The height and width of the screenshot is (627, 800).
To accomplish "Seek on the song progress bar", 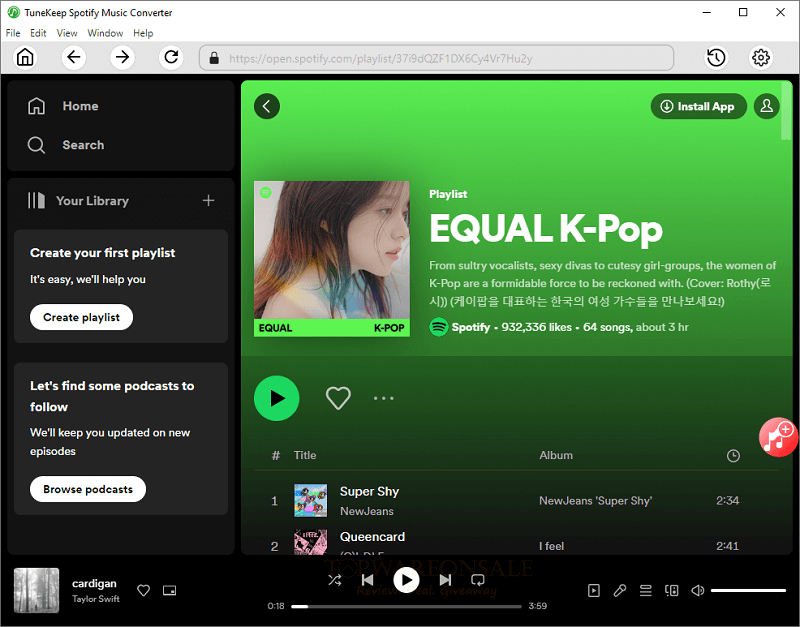I will click(x=406, y=607).
